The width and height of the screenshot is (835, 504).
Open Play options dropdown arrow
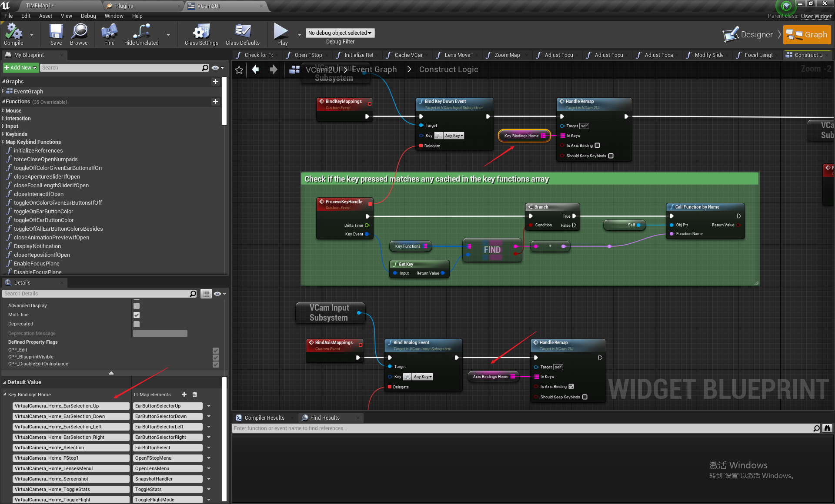[299, 34]
